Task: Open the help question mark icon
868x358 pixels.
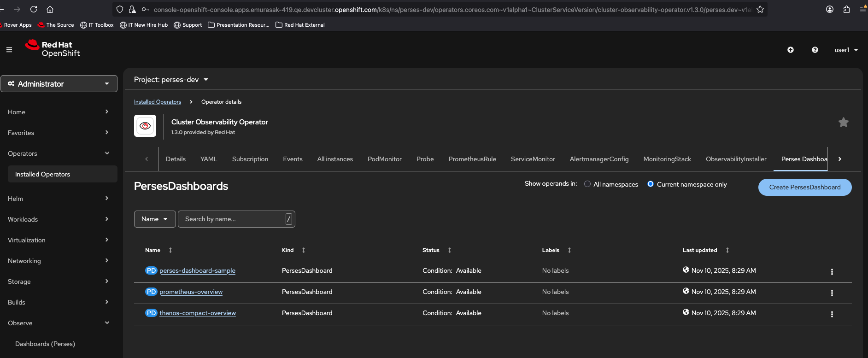Action: click(815, 50)
